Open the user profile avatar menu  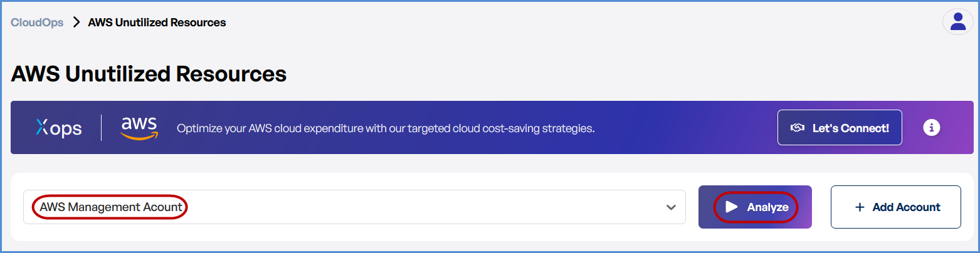pos(957,22)
